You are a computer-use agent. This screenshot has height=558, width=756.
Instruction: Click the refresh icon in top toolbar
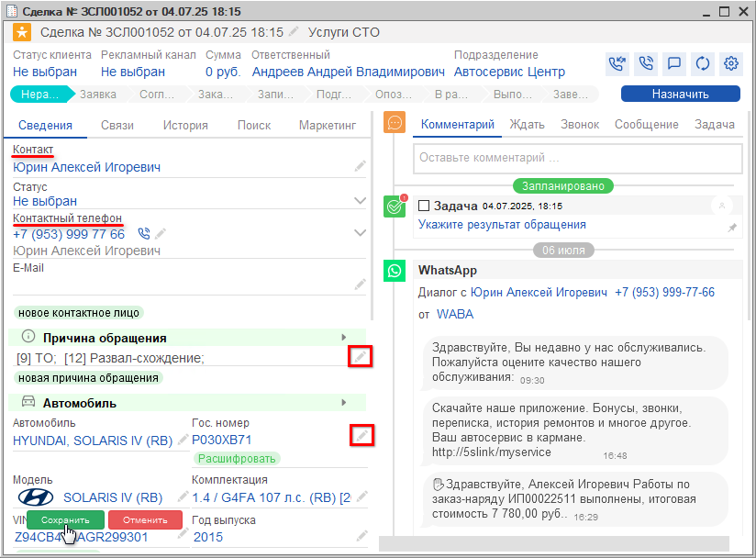703,64
